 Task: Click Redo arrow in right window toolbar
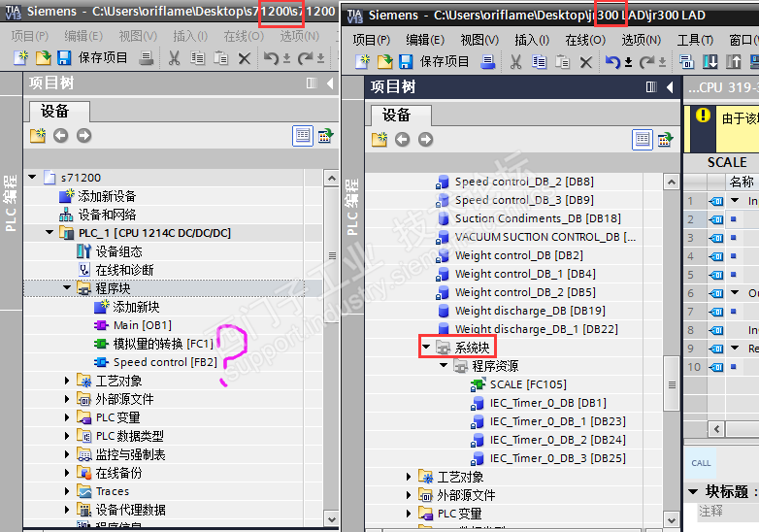(x=647, y=62)
